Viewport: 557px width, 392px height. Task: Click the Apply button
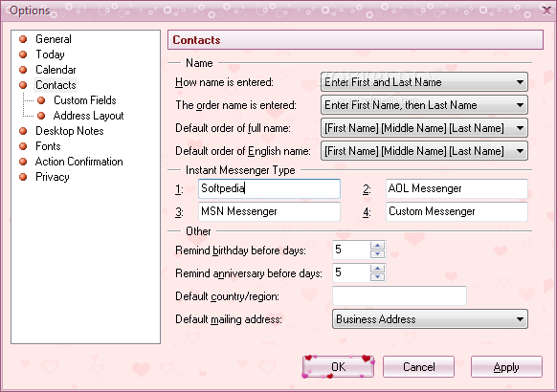[x=506, y=366]
